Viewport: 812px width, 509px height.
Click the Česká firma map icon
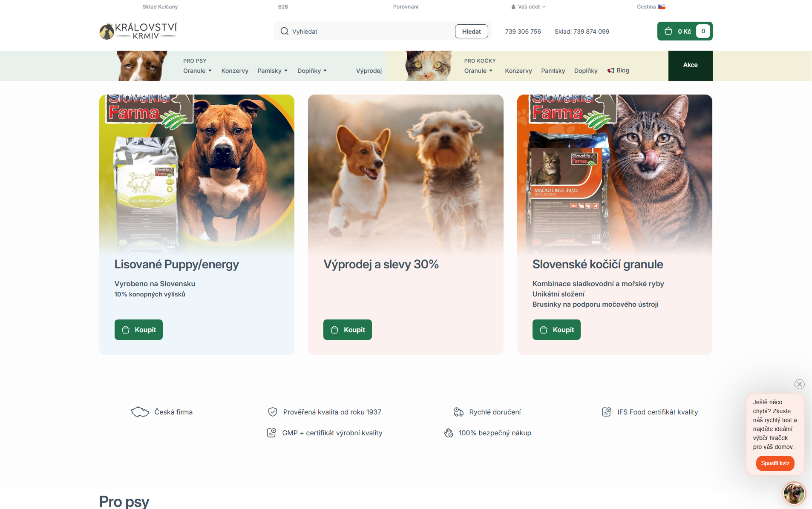[140, 412]
